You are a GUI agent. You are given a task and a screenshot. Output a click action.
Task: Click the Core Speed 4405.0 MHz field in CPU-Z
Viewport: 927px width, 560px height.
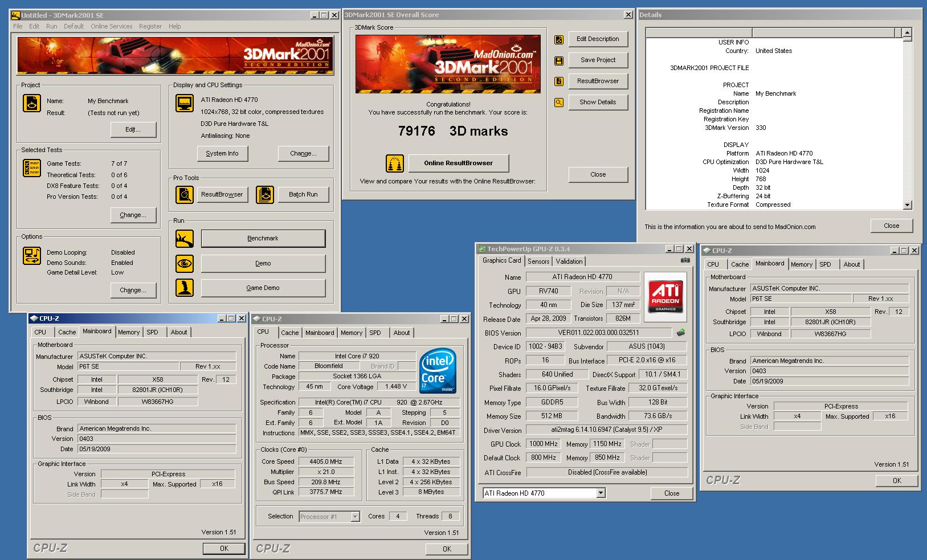pyautogui.click(x=325, y=462)
